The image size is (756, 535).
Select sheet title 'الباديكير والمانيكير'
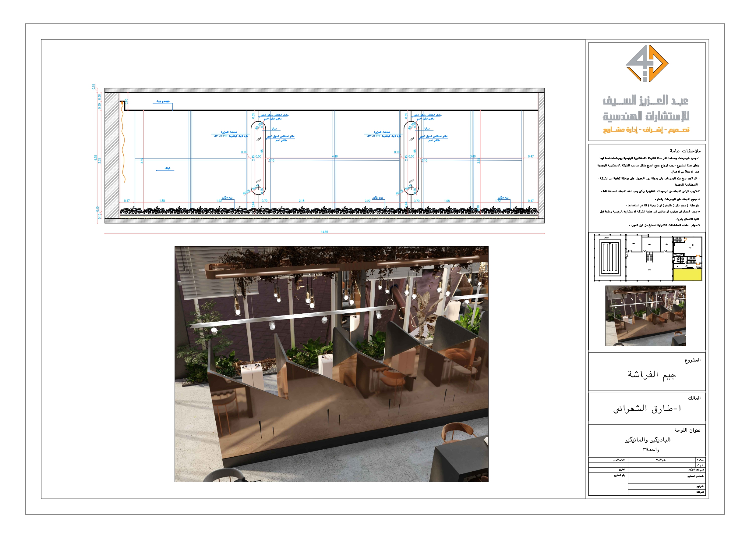(x=647, y=440)
